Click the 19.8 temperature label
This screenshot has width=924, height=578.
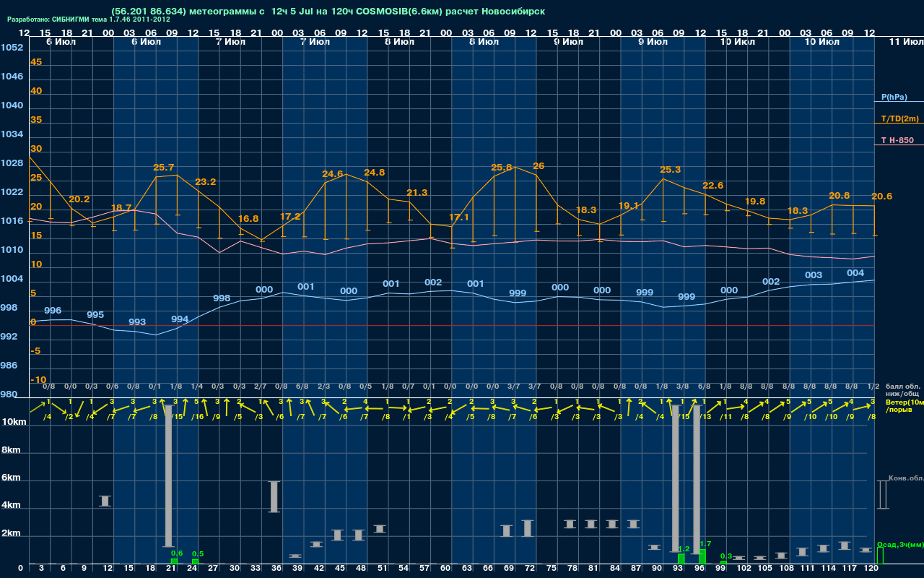pos(755,202)
